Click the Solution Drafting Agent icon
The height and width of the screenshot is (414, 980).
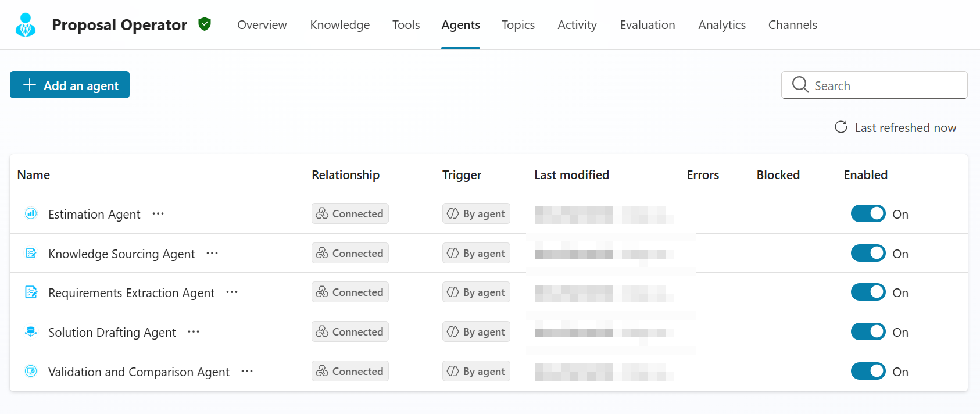click(x=31, y=331)
